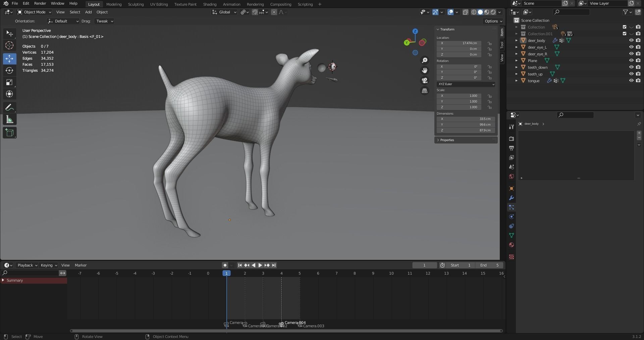Screen dimensions: 644x340
Task: Expand the Summary channel
Action: [3, 280]
